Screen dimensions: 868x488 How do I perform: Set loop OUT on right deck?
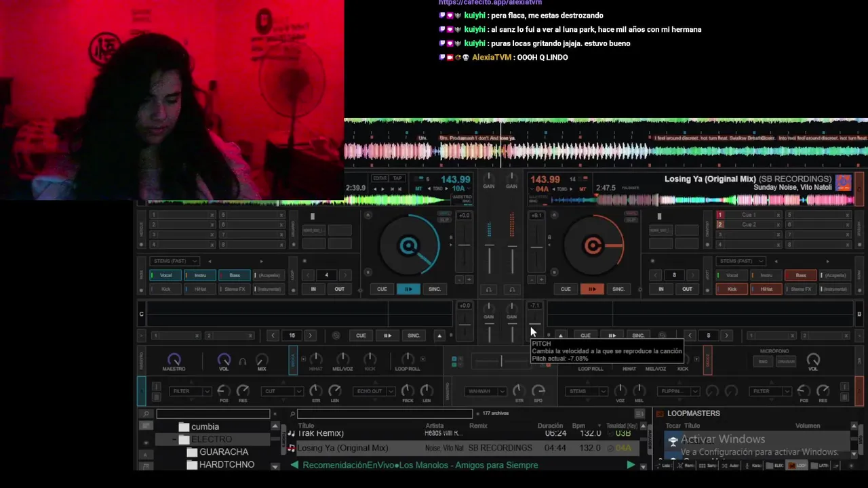coord(687,289)
